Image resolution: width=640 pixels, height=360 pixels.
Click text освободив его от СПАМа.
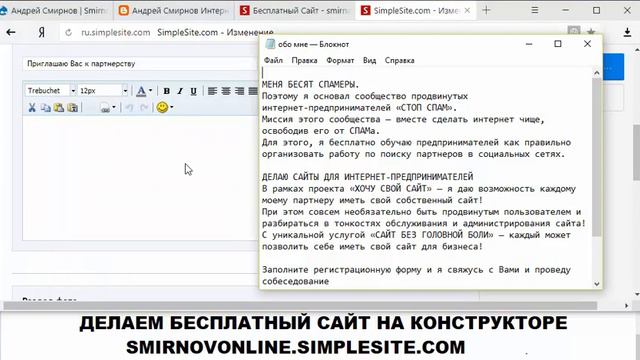coord(321,131)
